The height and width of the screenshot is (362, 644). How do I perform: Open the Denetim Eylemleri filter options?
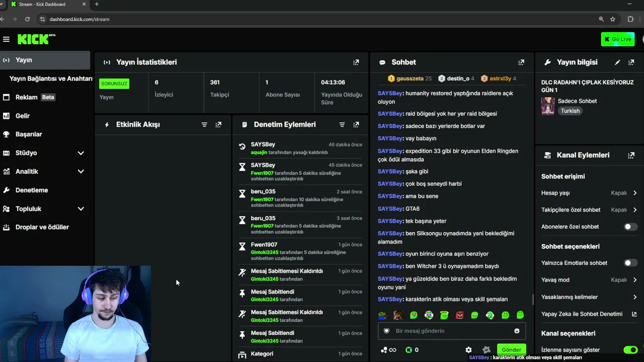[x=342, y=125]
